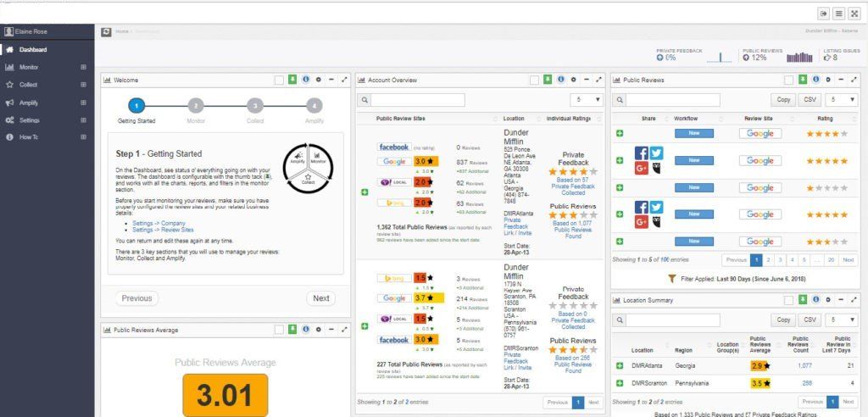
Task: Click the Location Summary search field
Action: point(672,320)
